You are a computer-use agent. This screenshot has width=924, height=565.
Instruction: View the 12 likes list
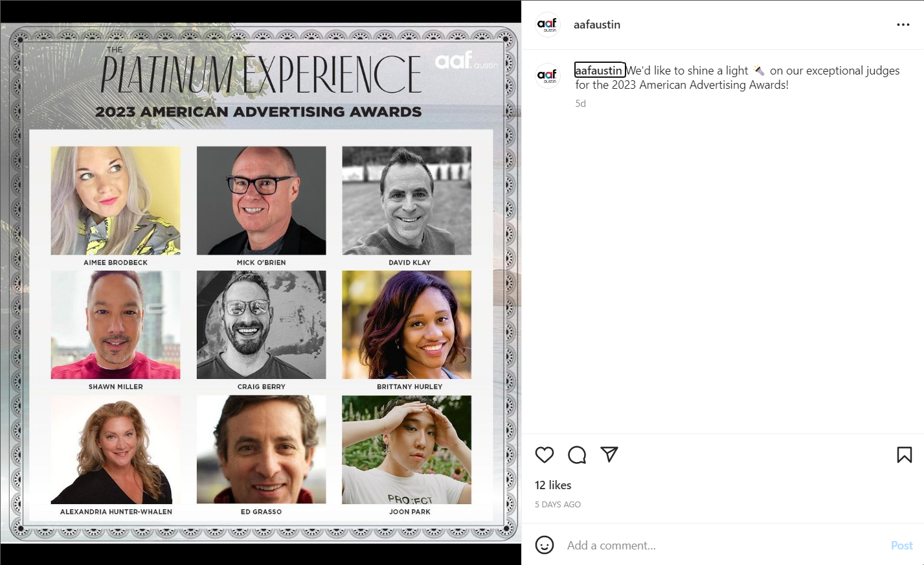click(x=553, y=485)
